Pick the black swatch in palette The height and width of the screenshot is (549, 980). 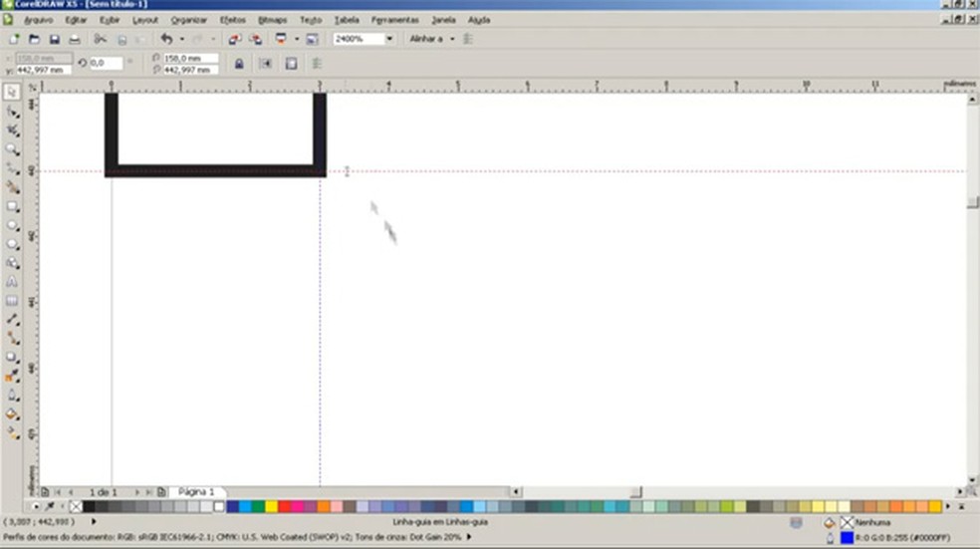[x=89, y=506]
